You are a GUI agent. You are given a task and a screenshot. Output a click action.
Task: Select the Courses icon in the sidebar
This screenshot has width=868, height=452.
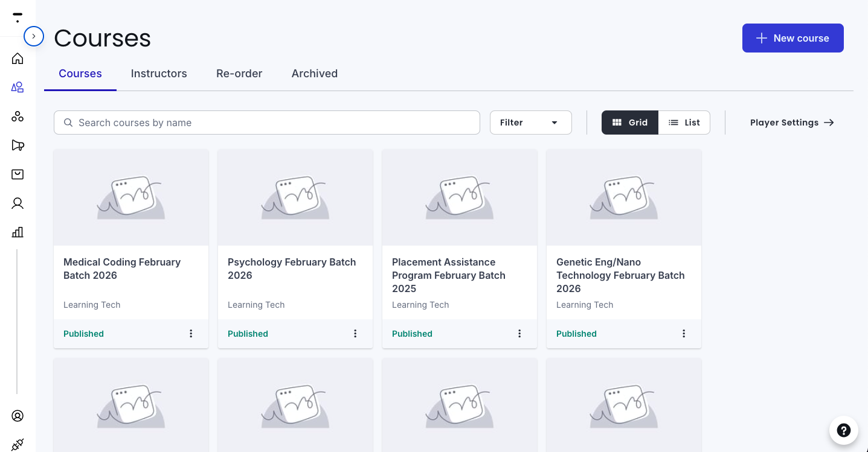18,87
